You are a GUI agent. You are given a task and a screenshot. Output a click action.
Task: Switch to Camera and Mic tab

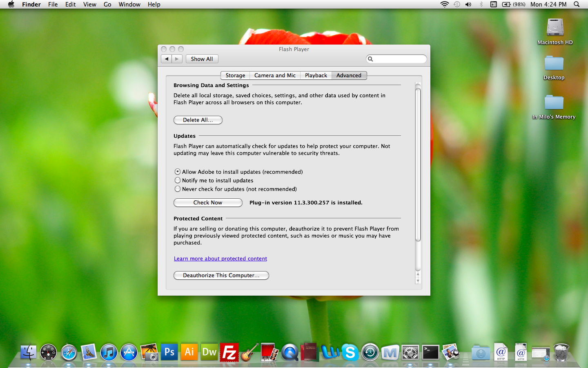[x=275, y=75]
